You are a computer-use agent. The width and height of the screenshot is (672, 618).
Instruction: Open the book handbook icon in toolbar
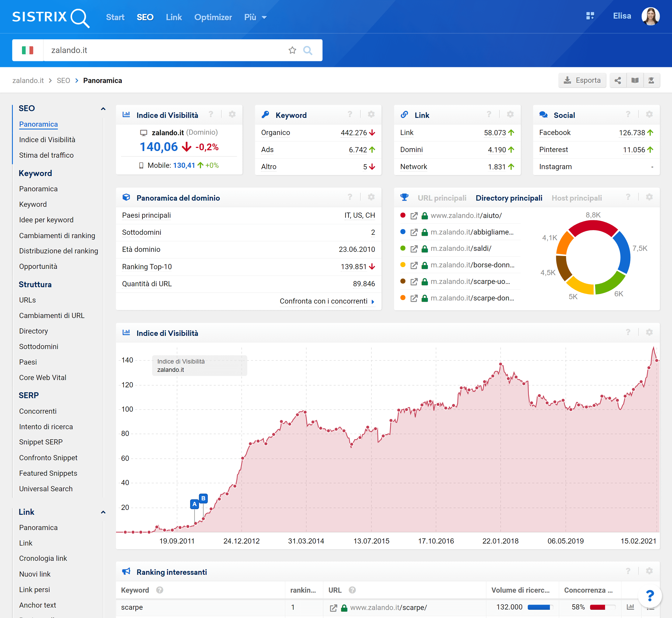tap(635, 81)
